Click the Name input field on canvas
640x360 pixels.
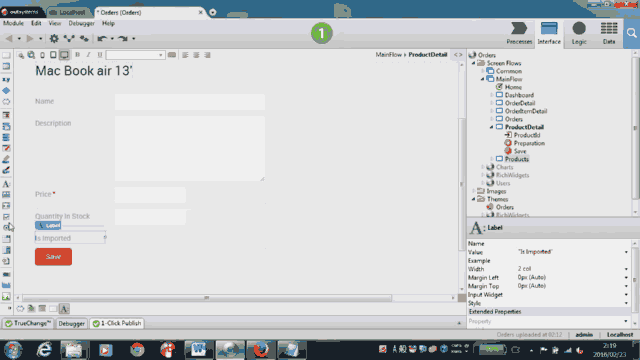pyautogui.click(x=190, y=102)
